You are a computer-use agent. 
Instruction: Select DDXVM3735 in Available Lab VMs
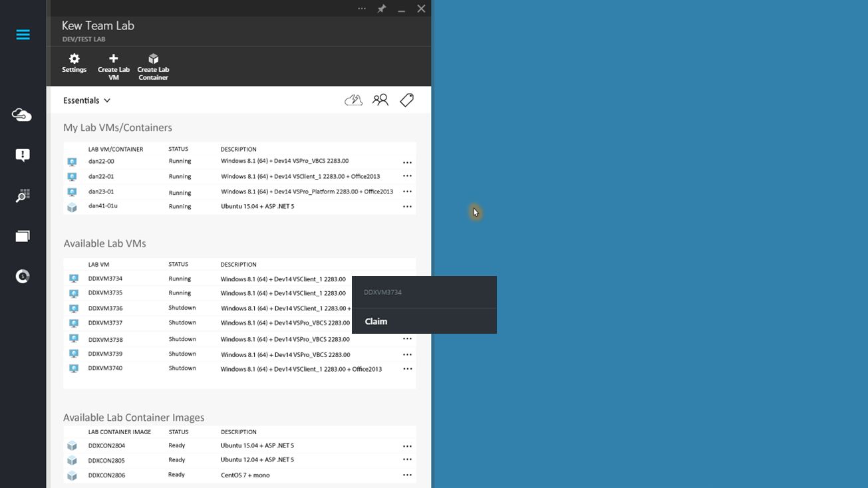tap(105, 293)
